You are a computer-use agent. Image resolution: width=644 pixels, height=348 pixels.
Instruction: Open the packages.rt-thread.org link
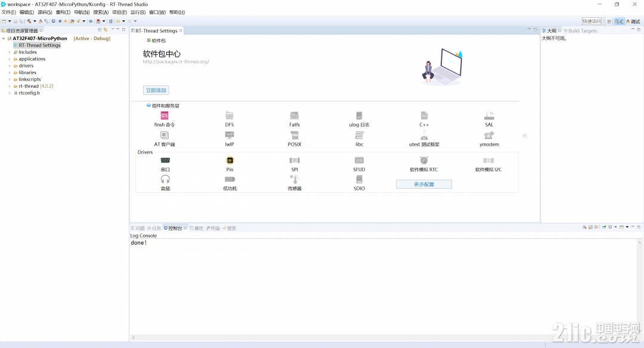pyautogui.click(x=176, y=61)
